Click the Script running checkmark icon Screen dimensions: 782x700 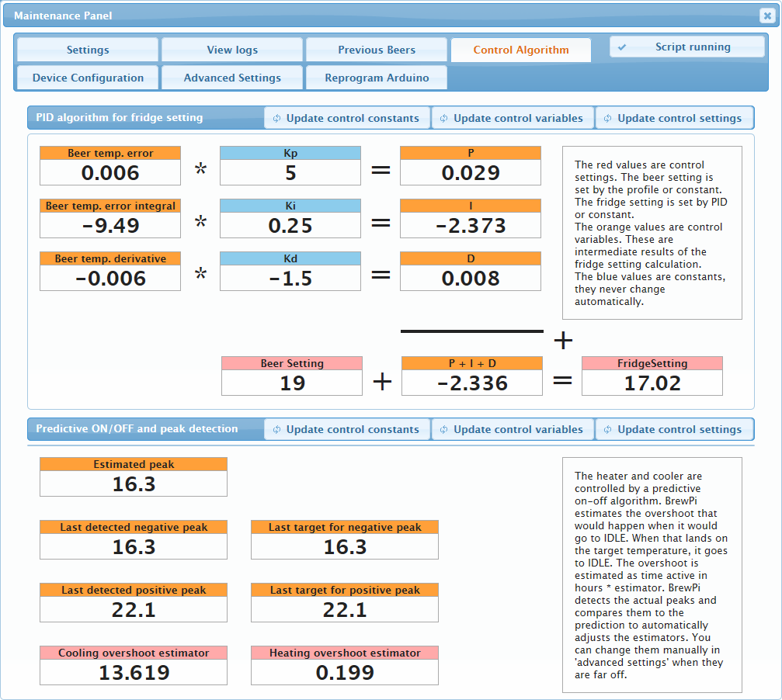click(622, 47)
